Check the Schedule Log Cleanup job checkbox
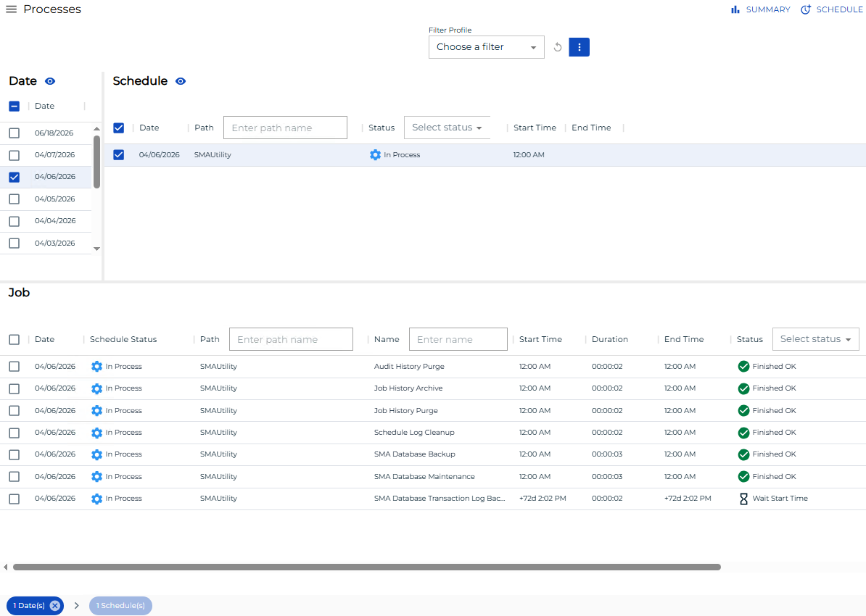The height and width of the screenshot is (616, 866). click(15, 433)
